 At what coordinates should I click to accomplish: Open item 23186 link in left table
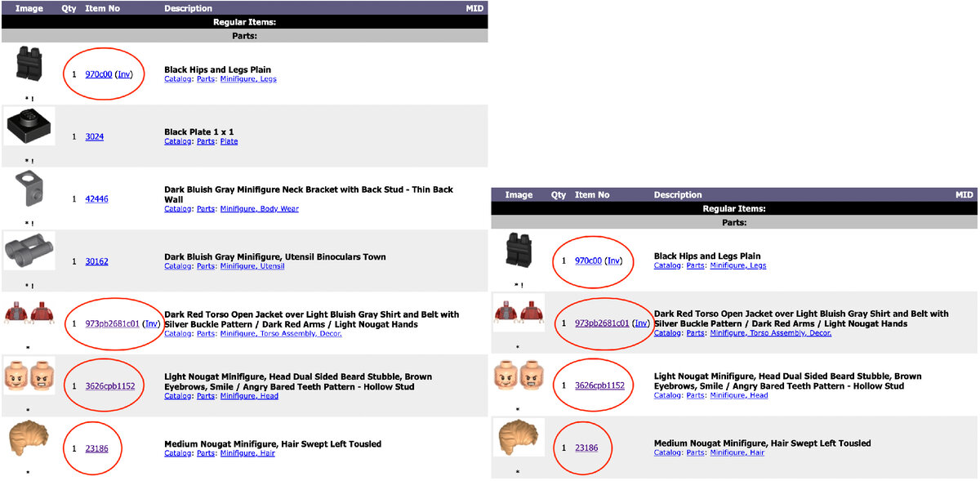coord(96,448)
